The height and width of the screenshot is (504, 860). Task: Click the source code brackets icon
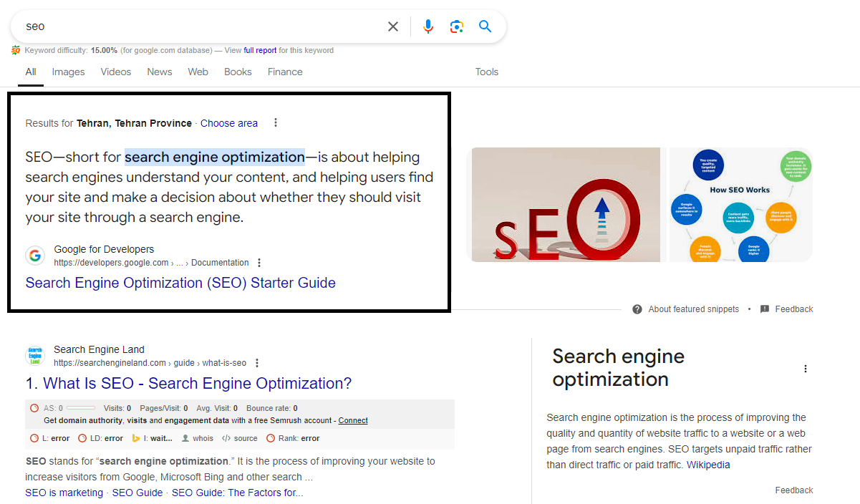click(226, 438)
